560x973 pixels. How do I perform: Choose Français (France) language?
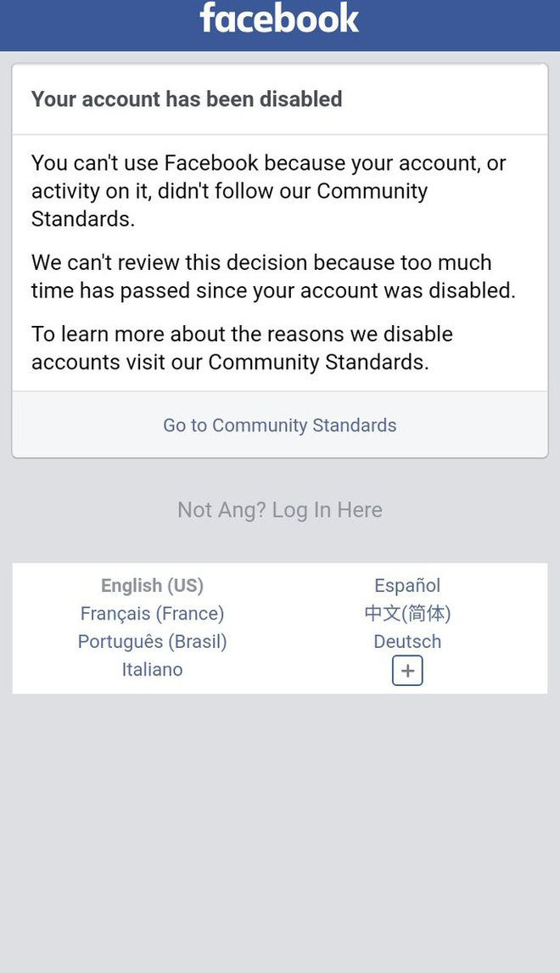point(152,614)
